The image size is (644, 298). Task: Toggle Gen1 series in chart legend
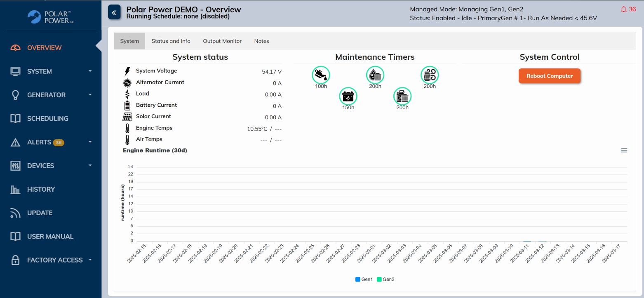pyautogui.click(x=364, y=279)
